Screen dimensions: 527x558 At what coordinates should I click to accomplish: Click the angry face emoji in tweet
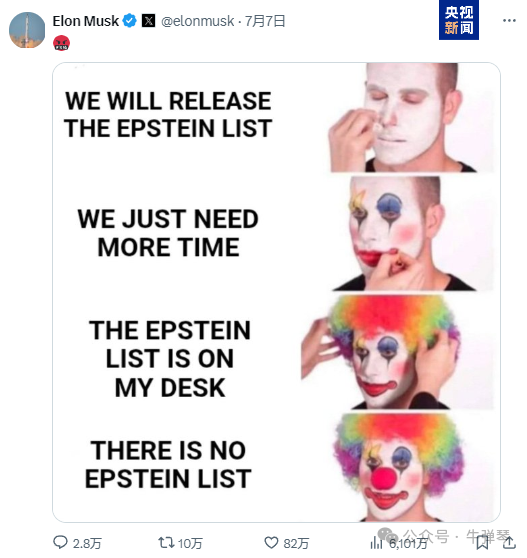click(x=61, y=43)
